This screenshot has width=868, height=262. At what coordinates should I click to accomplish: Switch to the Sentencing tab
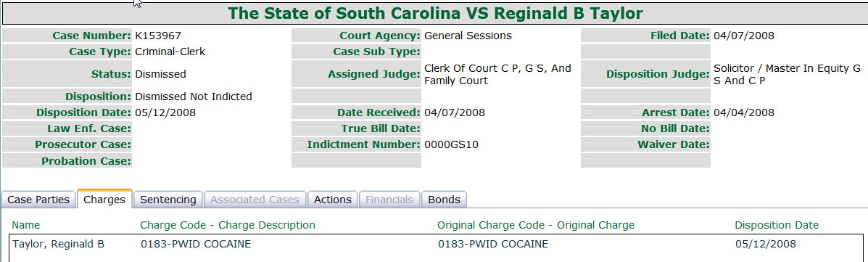pyautogui.click(x=168, y=200)
